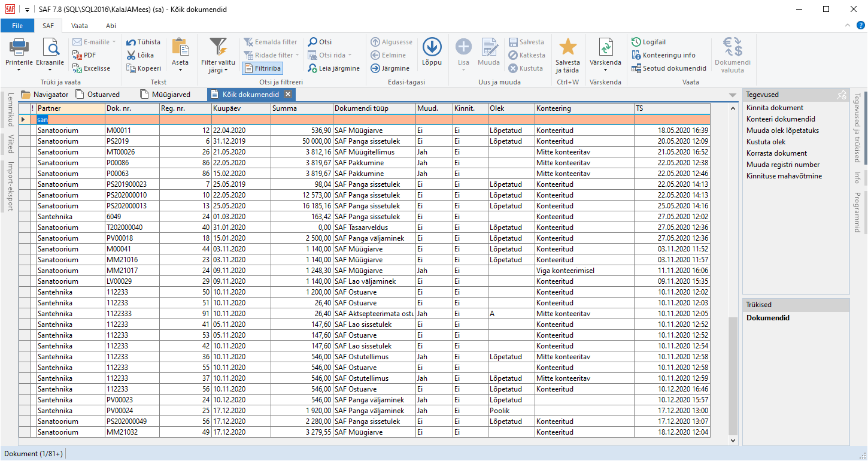Click Värskenda refresh
868x461 pixels.
pyautogui.click(x=605, y=47)
